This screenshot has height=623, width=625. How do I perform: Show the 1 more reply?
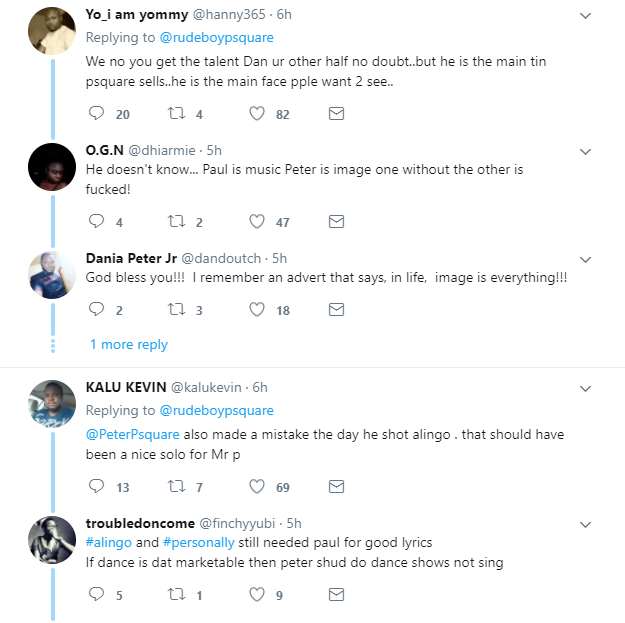129,344
